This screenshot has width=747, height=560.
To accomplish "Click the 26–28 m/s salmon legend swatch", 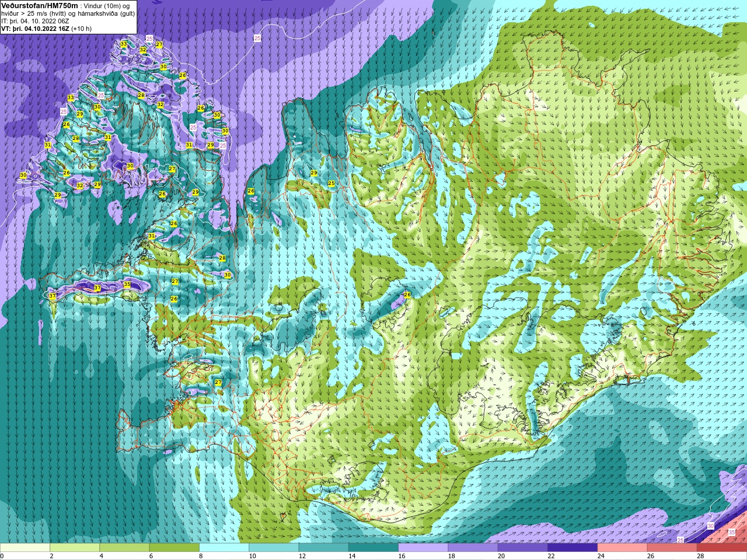I will [672, 548].
